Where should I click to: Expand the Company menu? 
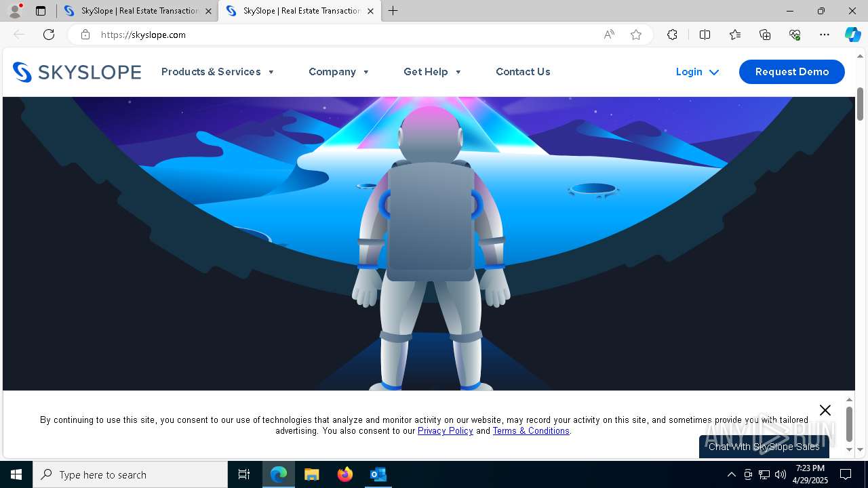339,72
